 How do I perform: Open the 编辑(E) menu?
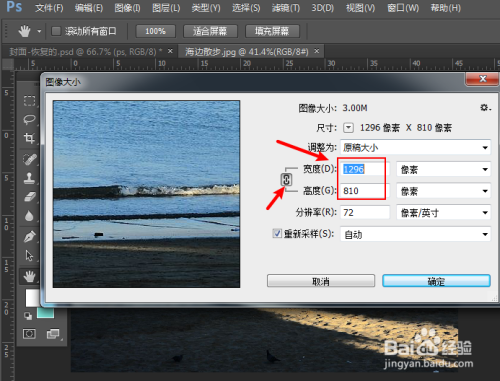(x=89, y=8)
